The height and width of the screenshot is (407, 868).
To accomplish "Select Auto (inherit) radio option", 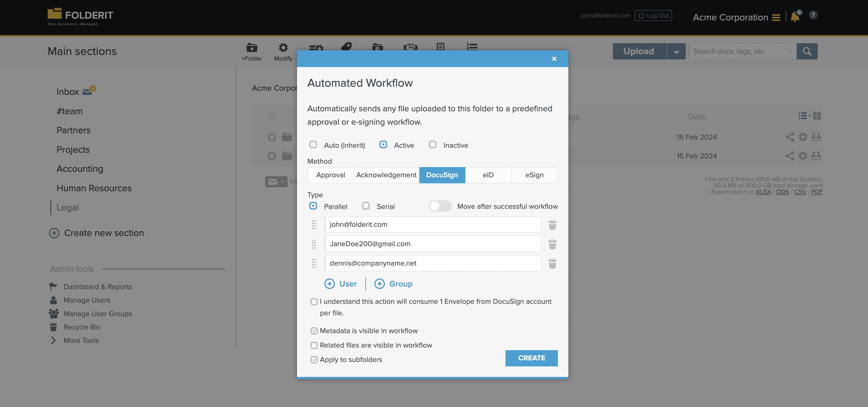I will [313, 145].
